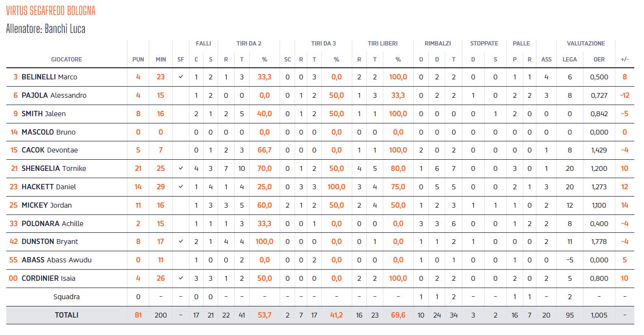644x335 pixels.
Task: Click the starter checkmark in Shengelia's row
Action: pyautogui.click(x=181, y=168)
